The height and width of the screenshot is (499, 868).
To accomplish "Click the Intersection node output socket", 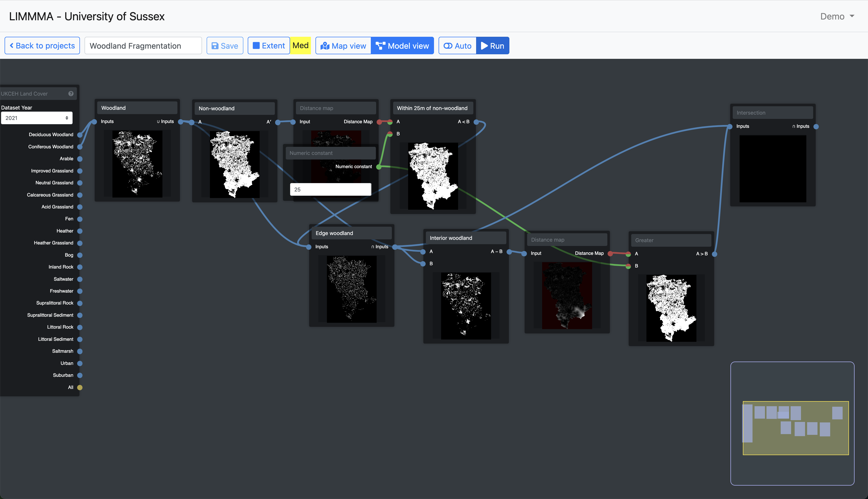I will pos(816,127).
